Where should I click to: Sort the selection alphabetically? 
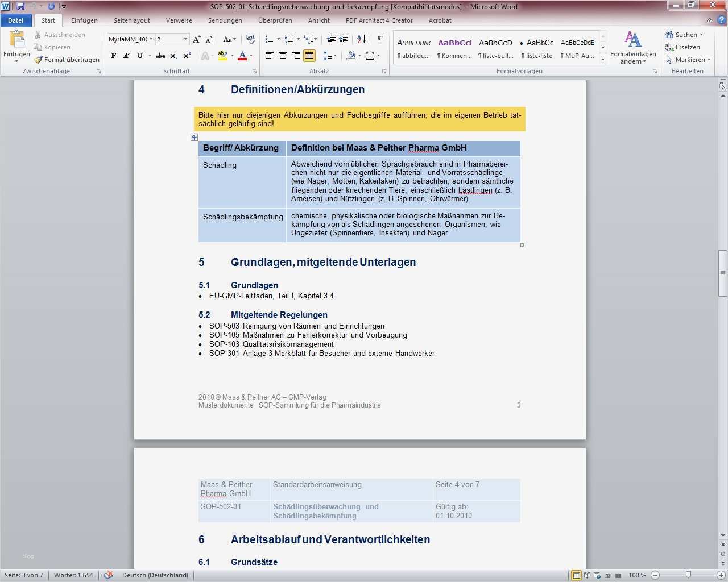coord(362,39)
